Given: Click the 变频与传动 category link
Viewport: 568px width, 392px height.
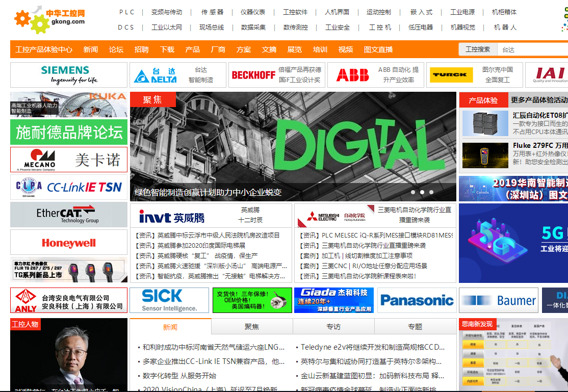Looking at the screenshot, I should [x=167, y=12].
